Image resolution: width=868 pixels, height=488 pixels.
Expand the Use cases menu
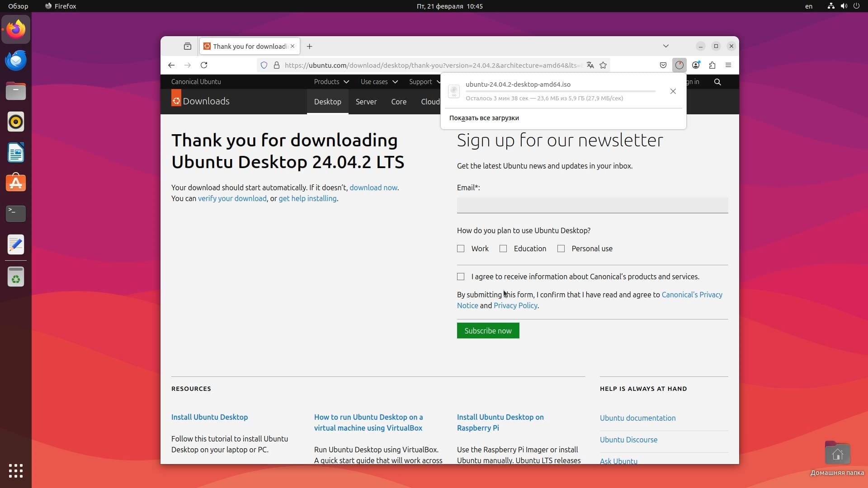coord(379,82)
